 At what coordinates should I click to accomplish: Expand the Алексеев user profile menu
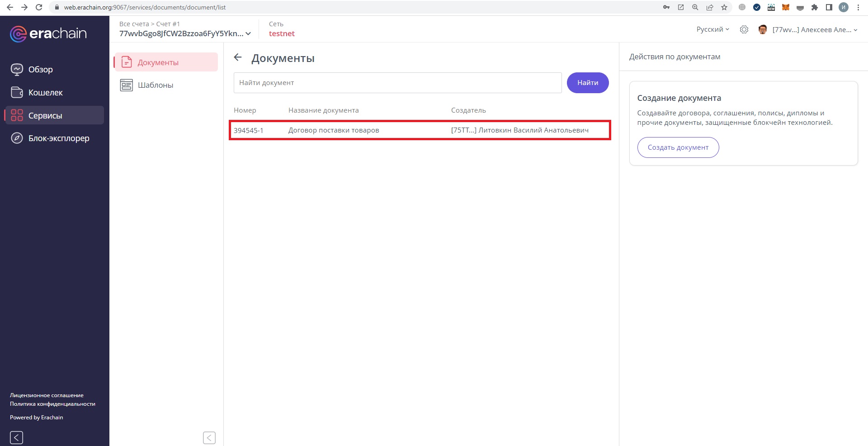pyautogui.click(x=815, y=30)
